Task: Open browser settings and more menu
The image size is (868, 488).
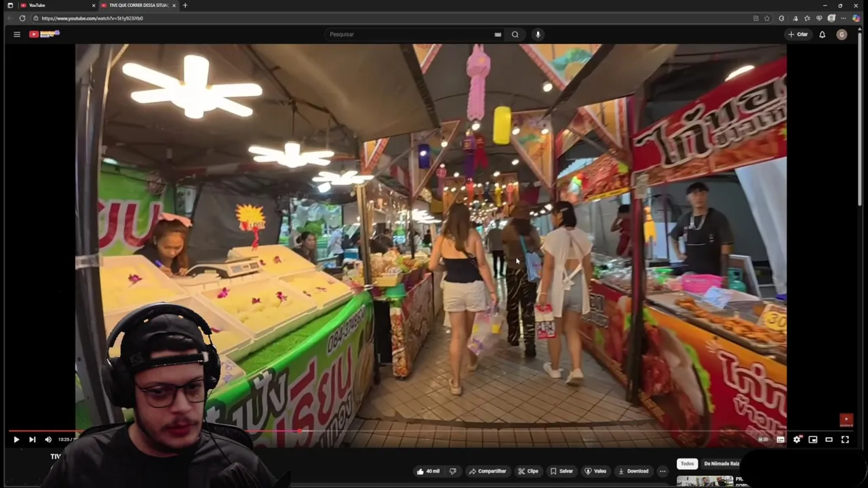Action: pyautogui.click(x=844, y=18)
